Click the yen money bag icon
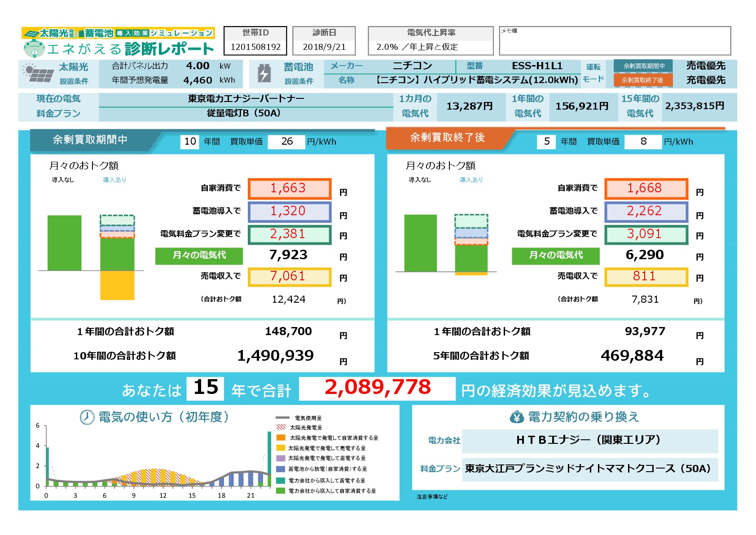Image resolution: width=756 pixels, height=535 pixels. (517, 417)
